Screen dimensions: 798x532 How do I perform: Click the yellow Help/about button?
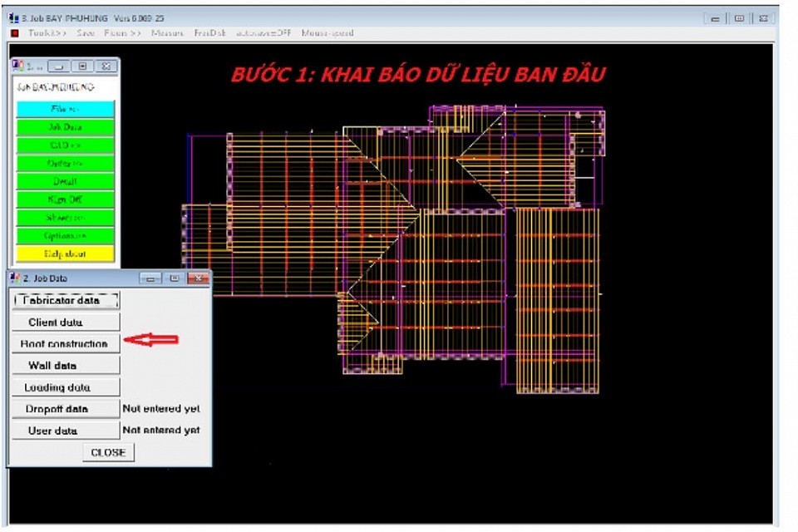(x=65, y=254)
